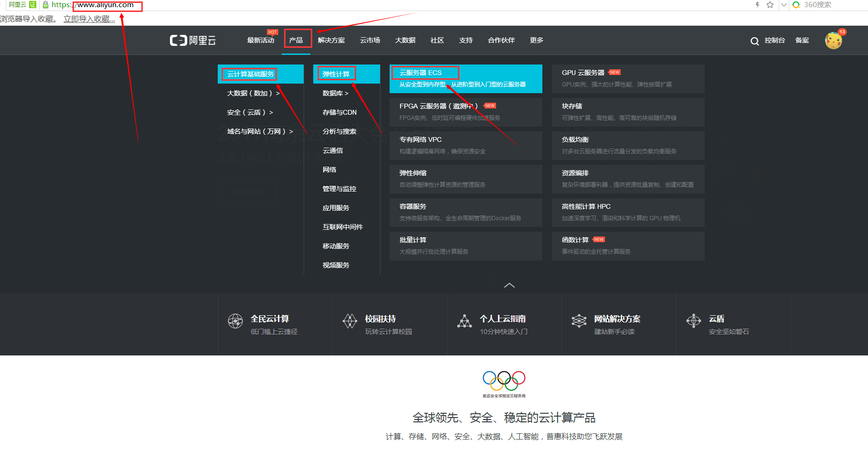This screenshot has height=451, width=868.
Task: Open 函数计算 product
Action: (628, 246)
